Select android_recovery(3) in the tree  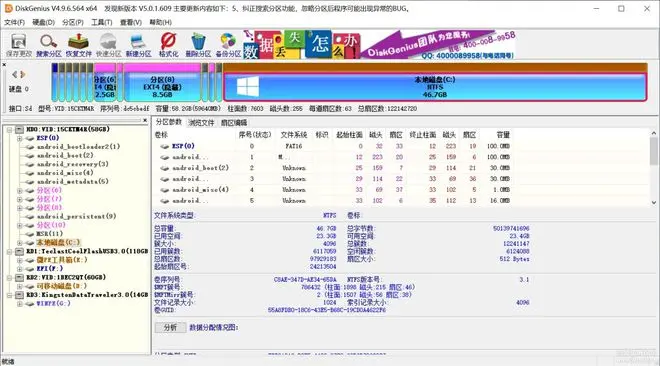pos(72,164)
